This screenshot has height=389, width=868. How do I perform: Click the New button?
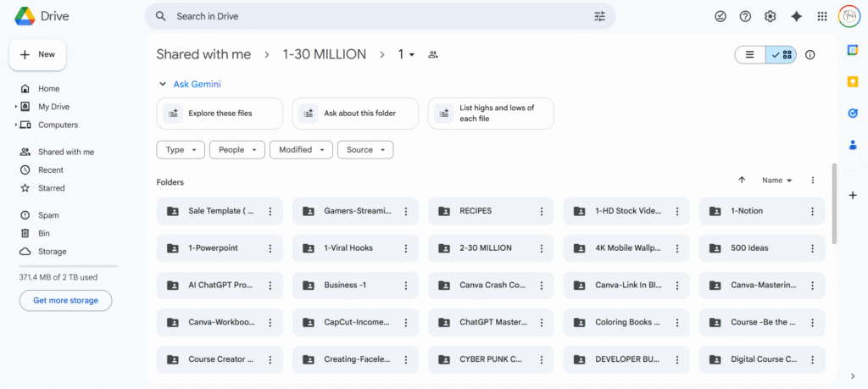pos(37,54)
